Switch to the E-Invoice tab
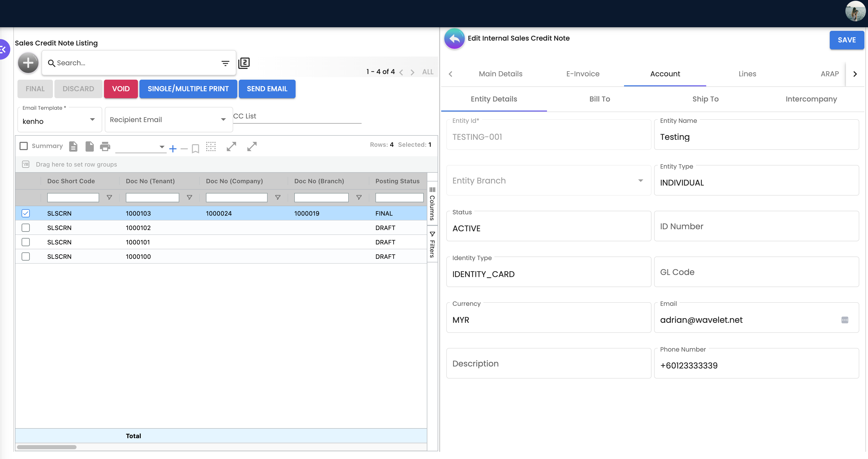868x459 pixels. [x=583, y=74]
